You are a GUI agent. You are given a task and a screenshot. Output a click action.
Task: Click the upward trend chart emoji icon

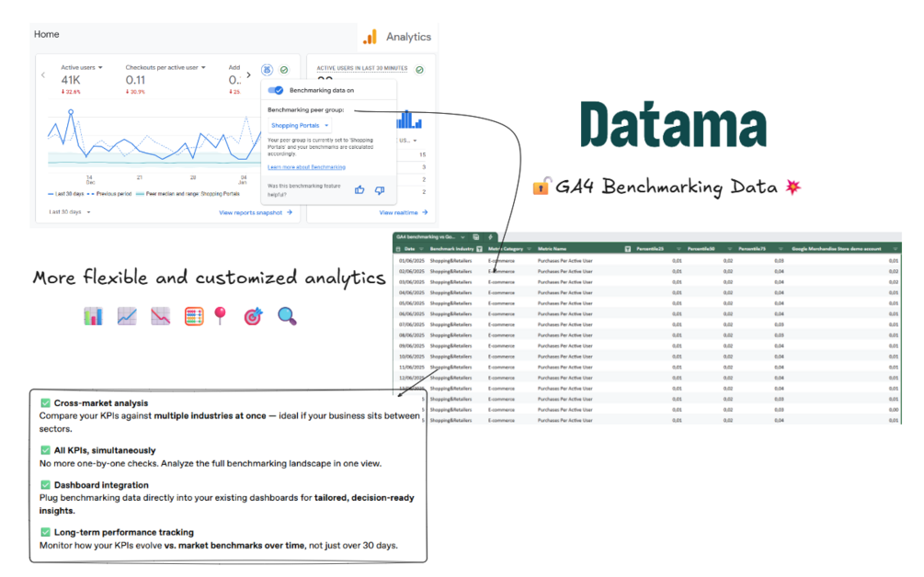[x=127, y=316]
